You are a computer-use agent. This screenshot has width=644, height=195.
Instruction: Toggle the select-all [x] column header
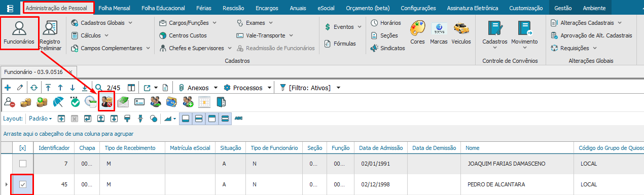coord(22,148)
